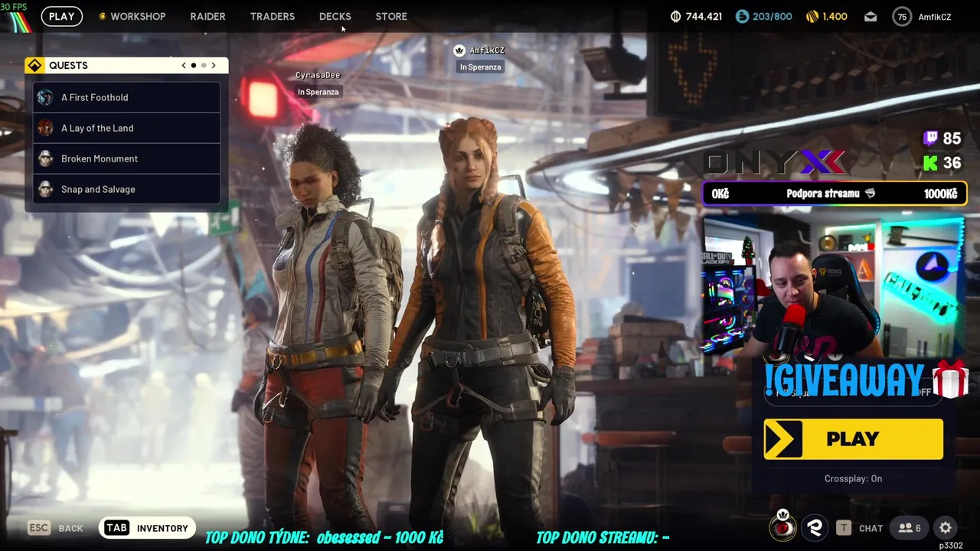This screenshot has height=551, width=980.
Task: Click the Snap and Salvage quest portrait
Action: tap(45, 189)
